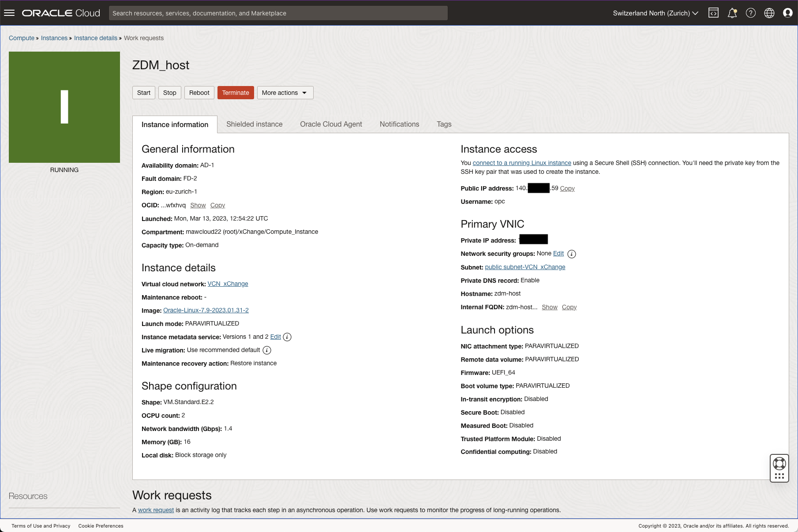Open the Switzerland North region selector
This screenshot has height=532, width=798.
point(656,13)
